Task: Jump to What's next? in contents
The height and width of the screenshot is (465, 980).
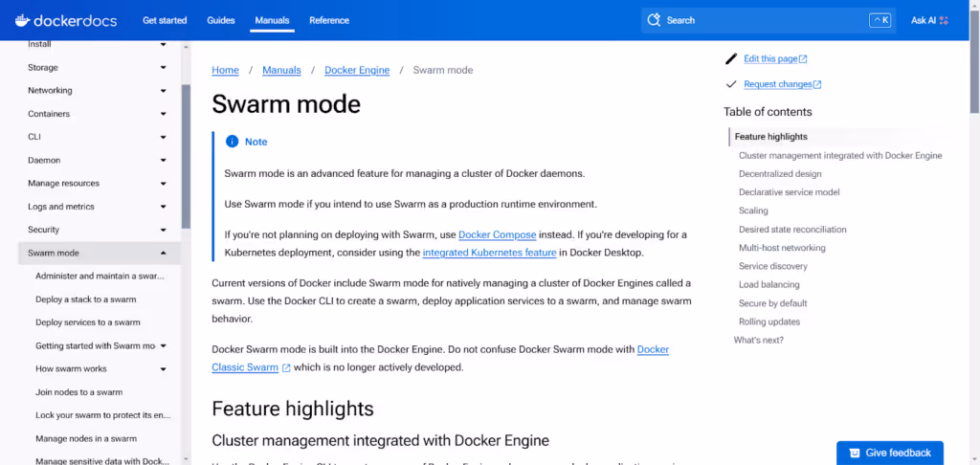Action: pos(758,340)
